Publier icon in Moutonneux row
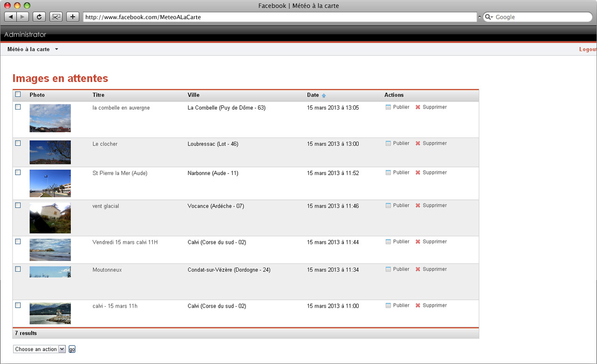 388,269
